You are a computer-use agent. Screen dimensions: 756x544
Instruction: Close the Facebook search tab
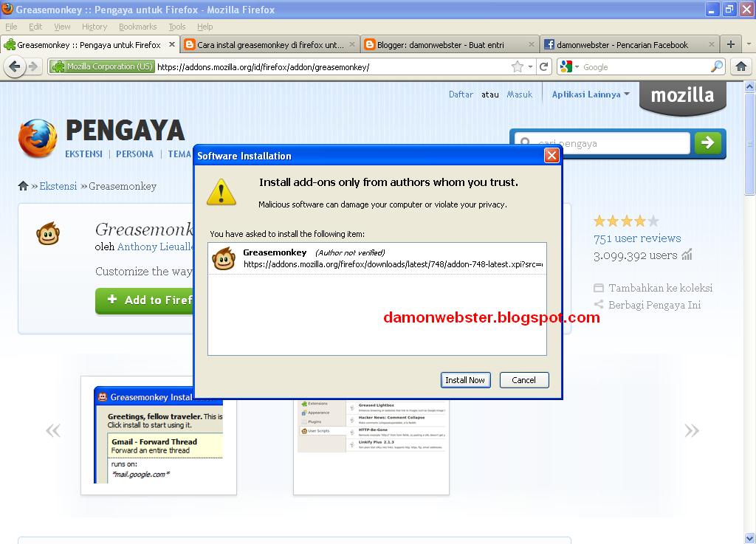711,44
